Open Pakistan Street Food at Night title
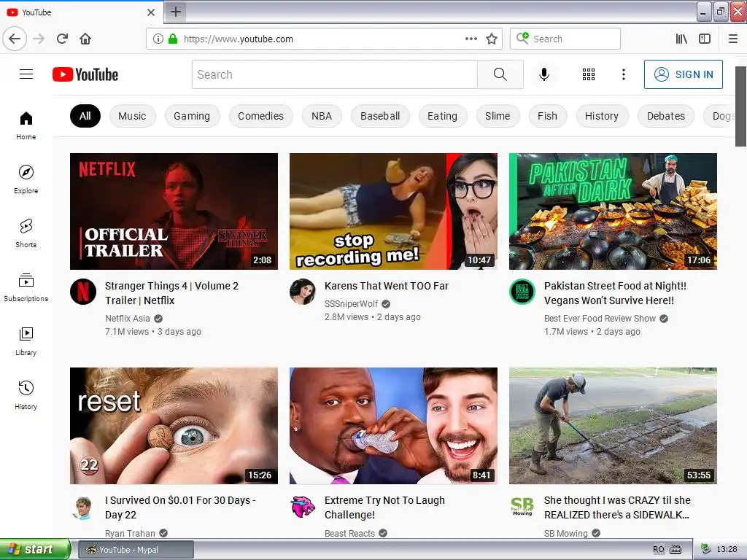Viewport: 747px width, 560px height. [615, 293]
